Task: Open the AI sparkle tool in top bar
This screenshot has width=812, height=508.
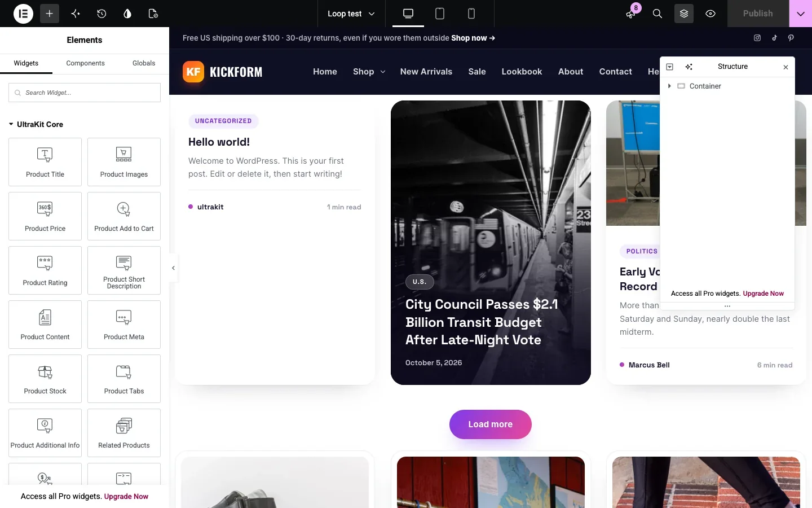Action: point(76,14)
